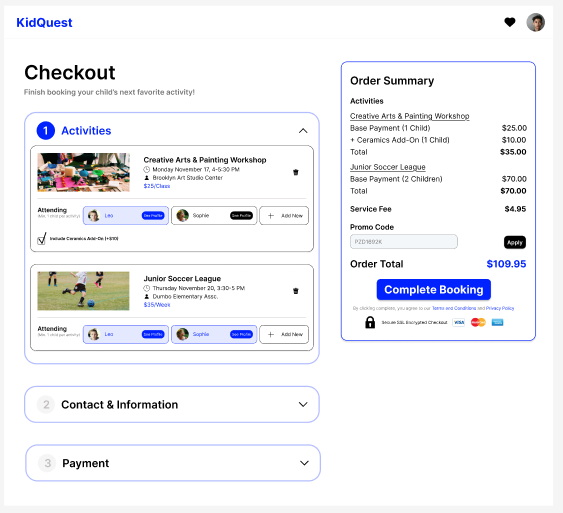Open the Terms and Conditions link
The height and width of the screenshot is (513, 563).
(454, 308)
